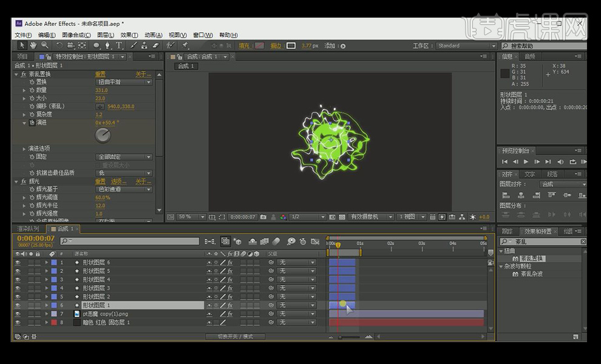
Task: Select the Hand tool in toolbar
Action: tap(33, 45)
